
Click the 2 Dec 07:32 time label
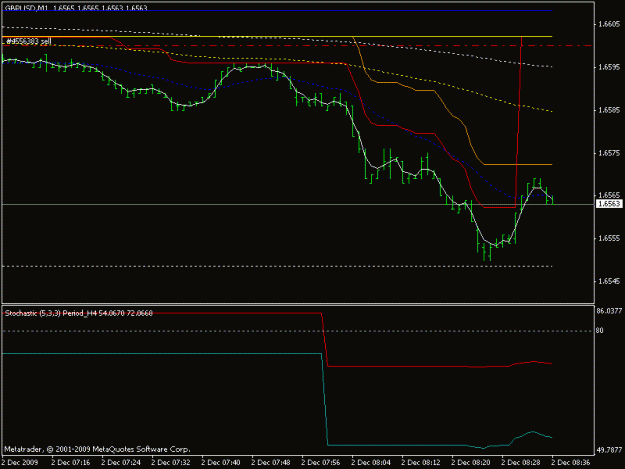[x=171, y=462]
